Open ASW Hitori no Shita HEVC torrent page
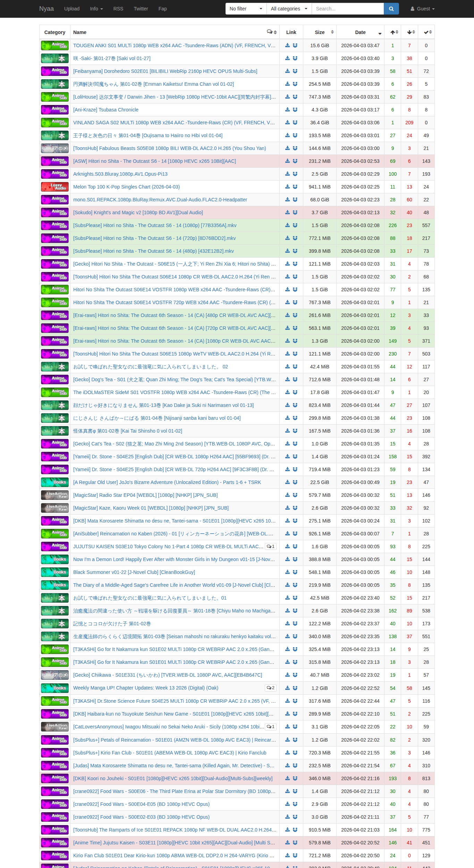 [x=154, y=161]
